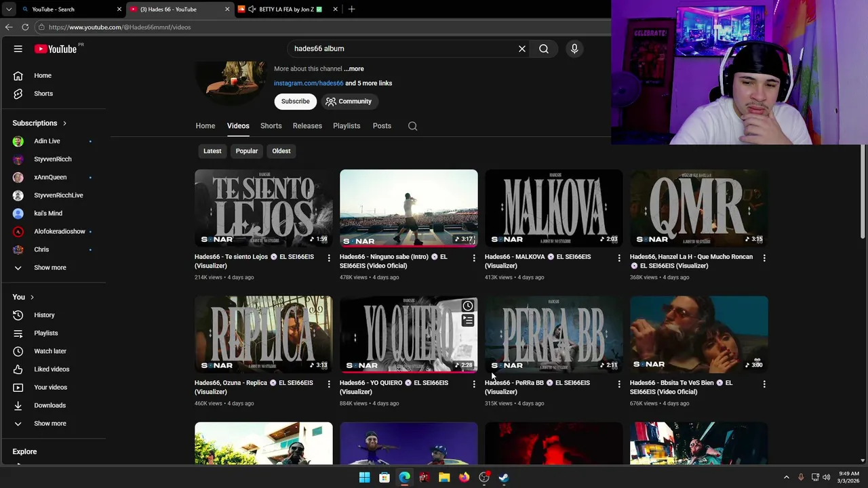The height and width of the screenshot is (488, 868).
Task: Open options menu for PeRRa BB video
Action: pos(619,384)
